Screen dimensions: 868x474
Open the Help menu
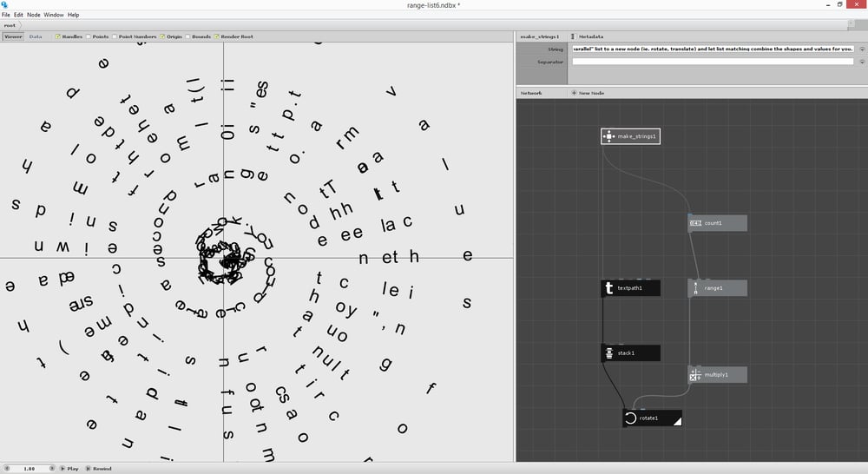pos(73,15)
